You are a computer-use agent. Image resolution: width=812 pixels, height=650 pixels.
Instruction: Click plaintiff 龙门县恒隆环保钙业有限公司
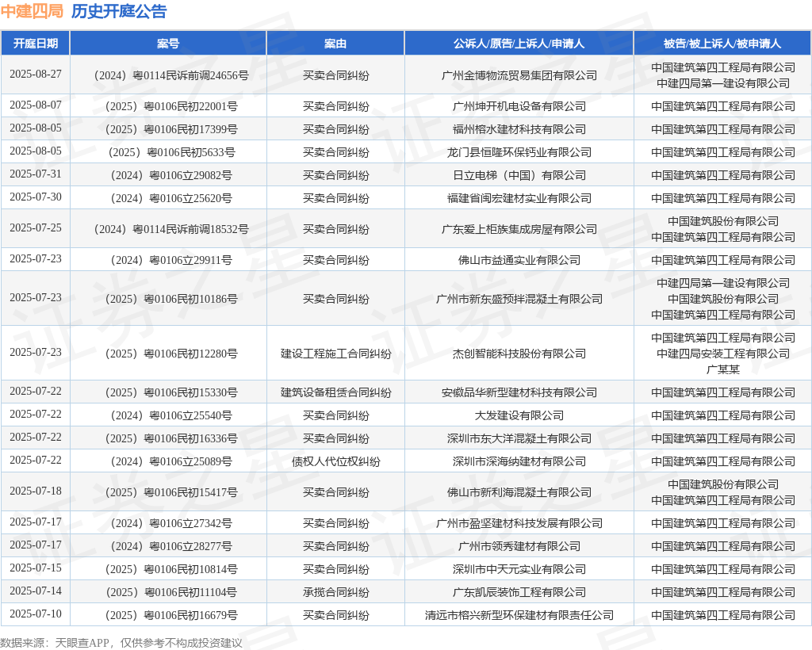point(519,153)
